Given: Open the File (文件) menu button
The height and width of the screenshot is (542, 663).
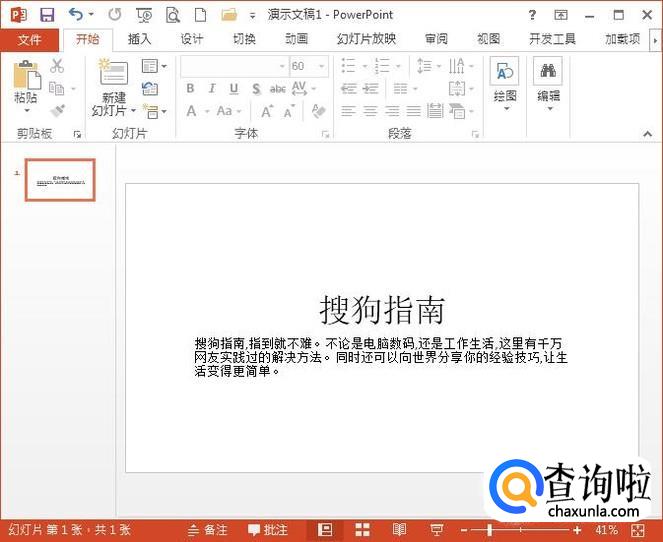Looking at the screenshot, I should (30, 39).
